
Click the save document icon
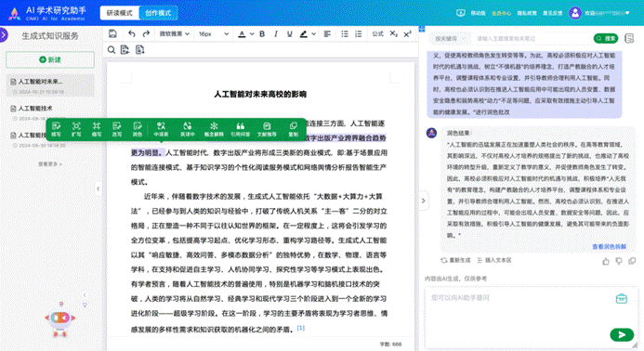pos(112,33)
